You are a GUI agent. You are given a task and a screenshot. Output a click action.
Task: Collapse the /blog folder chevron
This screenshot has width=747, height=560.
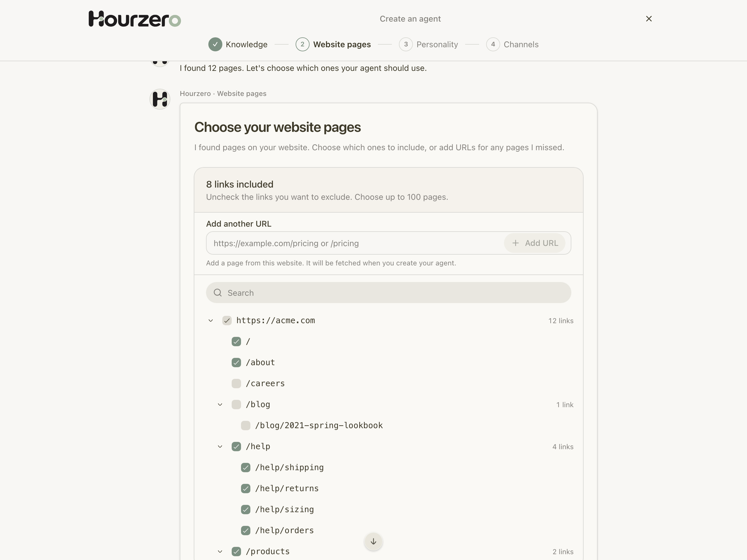220,404
